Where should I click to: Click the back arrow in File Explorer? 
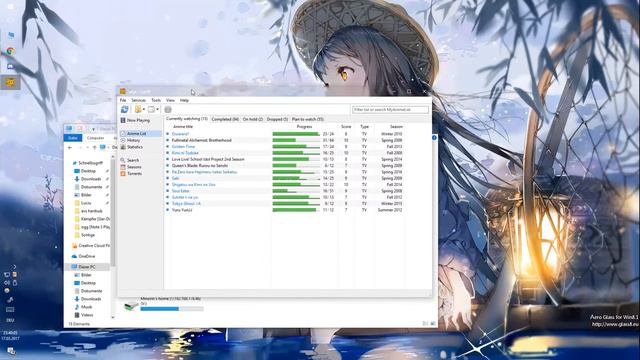(70, 147)
